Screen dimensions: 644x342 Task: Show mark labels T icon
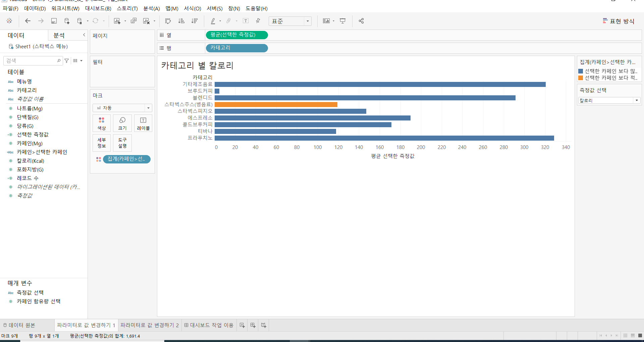(246, 21)
